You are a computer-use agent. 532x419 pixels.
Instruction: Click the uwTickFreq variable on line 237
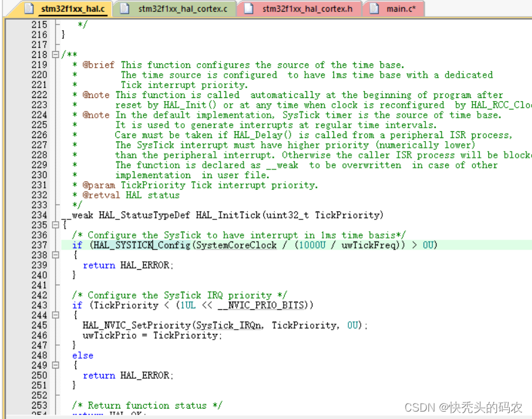click(x=367, y=245)
